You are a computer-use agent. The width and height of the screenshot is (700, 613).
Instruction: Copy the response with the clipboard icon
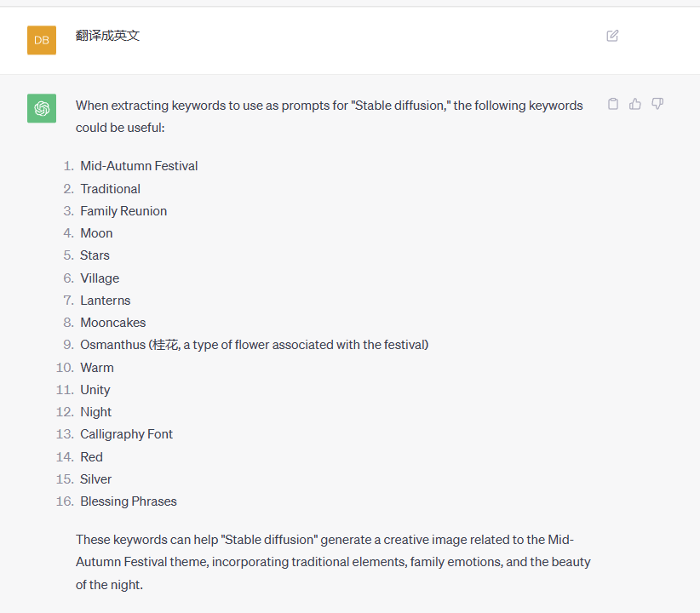click(613, 104)
